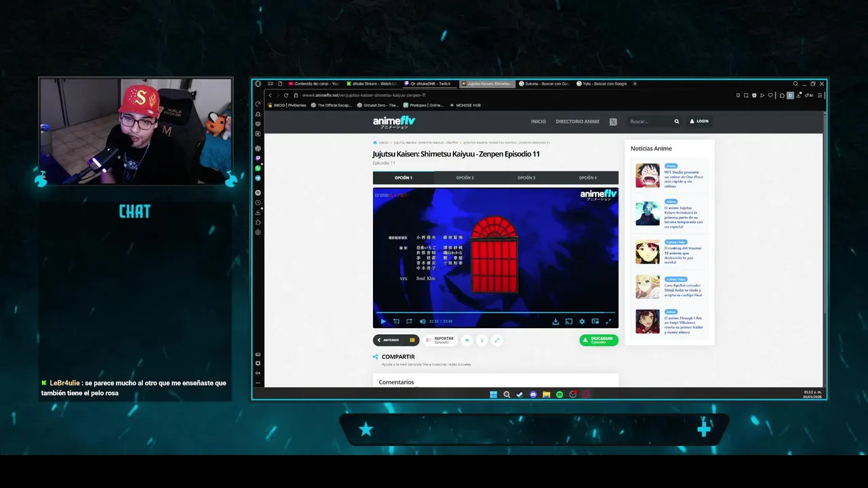868x488 pixels.
Task: Open Spotify player in the browser sidebar
Action: (x=258, y=192)
